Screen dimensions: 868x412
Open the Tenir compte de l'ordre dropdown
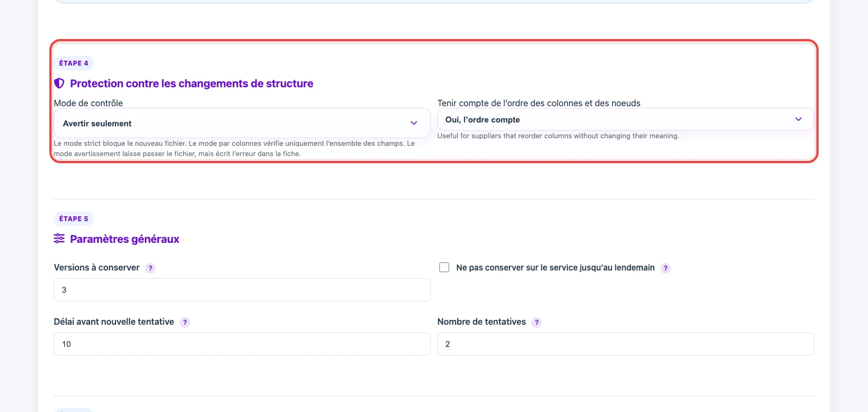[626, 119]
